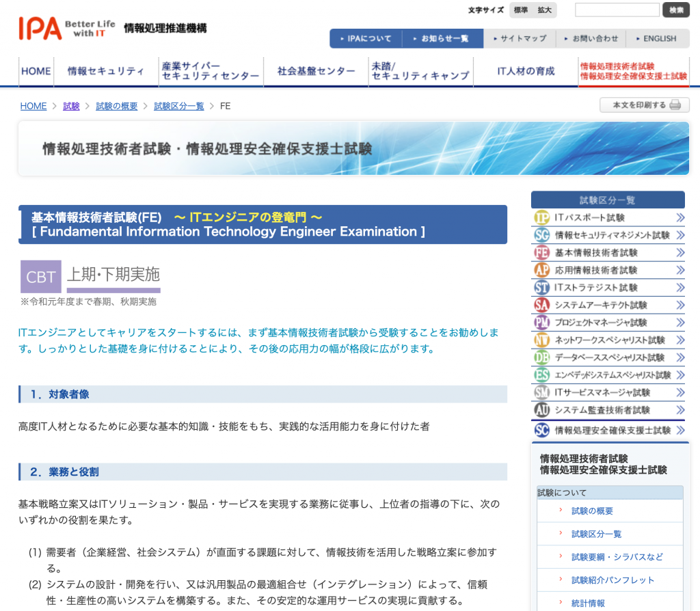This screenshot has height=611, width=700.
Task: Open the システムアーキテクト試験 double-chevron arrow
Action: click(680, 305)
